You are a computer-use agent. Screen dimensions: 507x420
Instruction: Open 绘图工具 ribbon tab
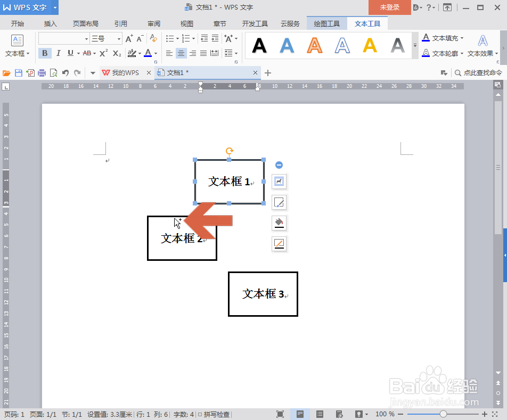point(326,23)
